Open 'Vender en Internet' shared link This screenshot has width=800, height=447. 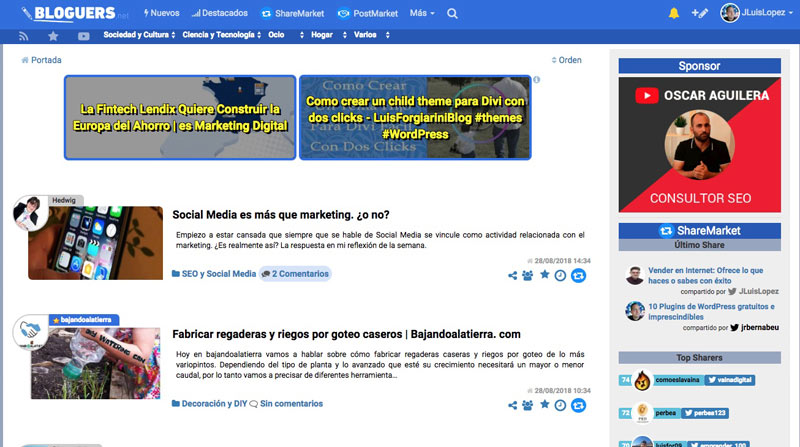706,276
